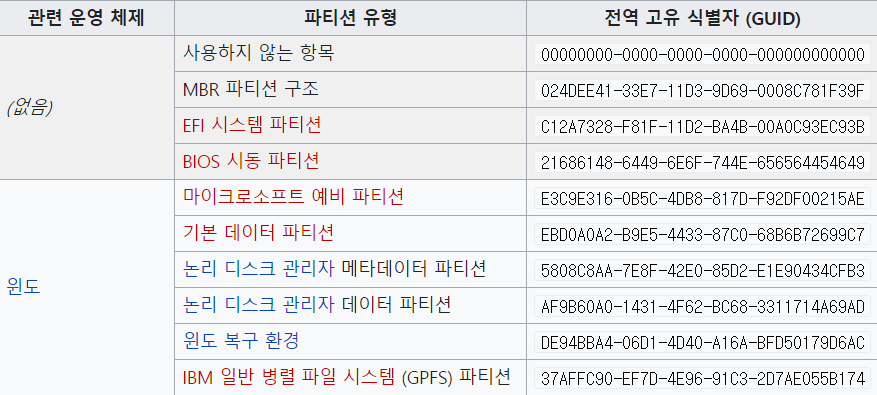This screenshot has height=395, width=877.
Task: Click GUID 5808C8AA-7E8F-42E0-85D2-E1E90434CFB3
Action: coord(702,270)
